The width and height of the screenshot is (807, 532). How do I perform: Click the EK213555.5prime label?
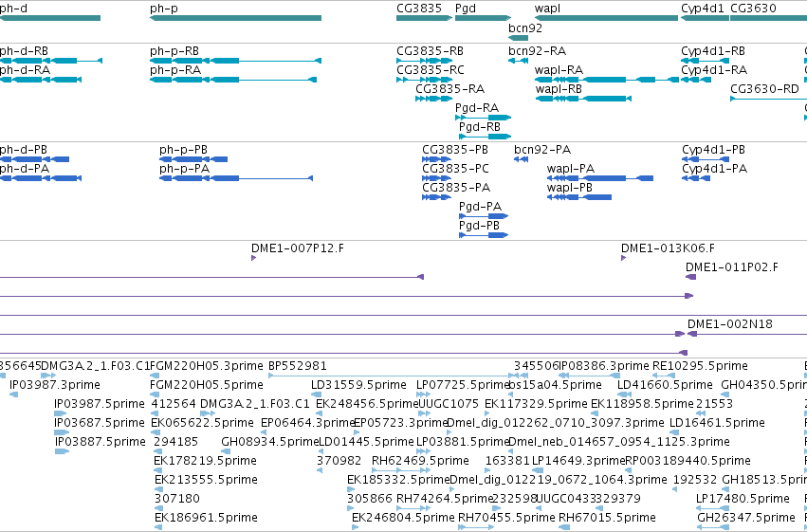(206, 480)
